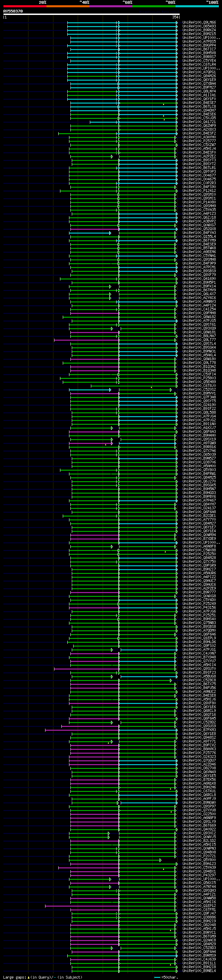This screenshot has width=222, height=980.
Task: Open hit UniRef100_A7P467
Action: 199,501
